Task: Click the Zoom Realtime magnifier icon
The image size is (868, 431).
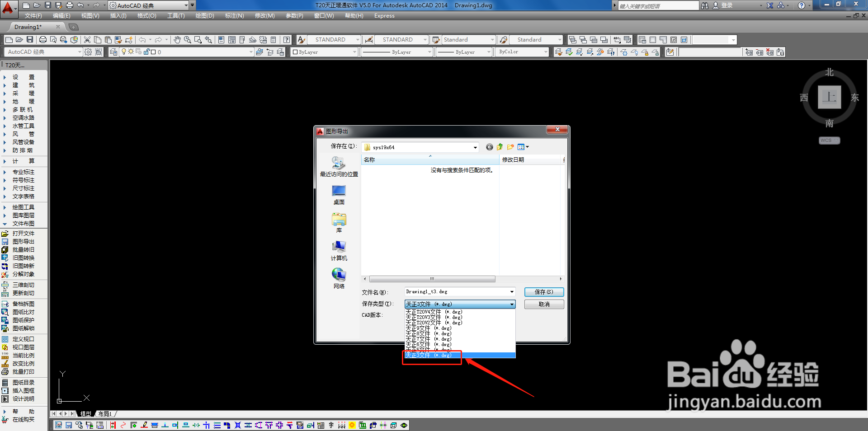Action: [188, 40]
